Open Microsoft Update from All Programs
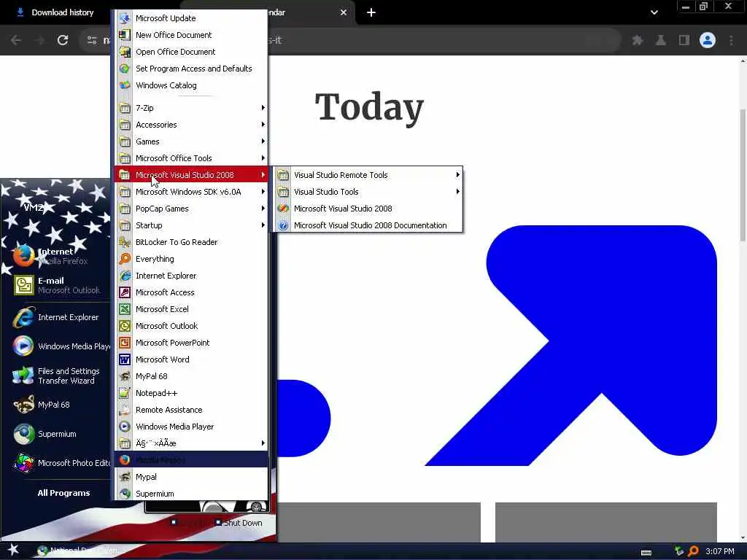 191,18
